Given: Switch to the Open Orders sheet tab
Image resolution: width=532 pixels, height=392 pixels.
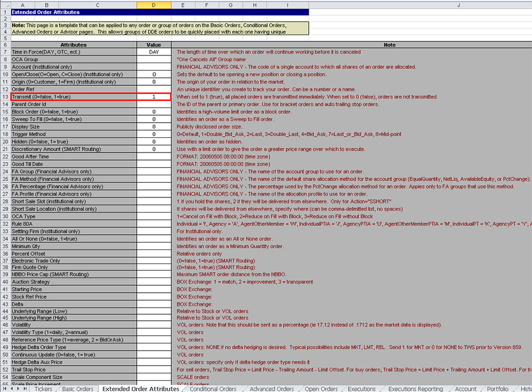Looking at the screenshot, I should (321, 389).
